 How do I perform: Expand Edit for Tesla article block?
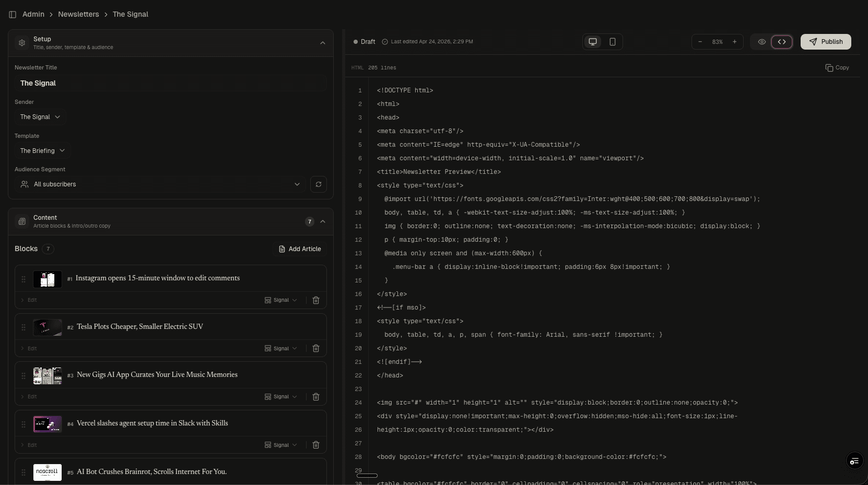[x=29, y=349]
